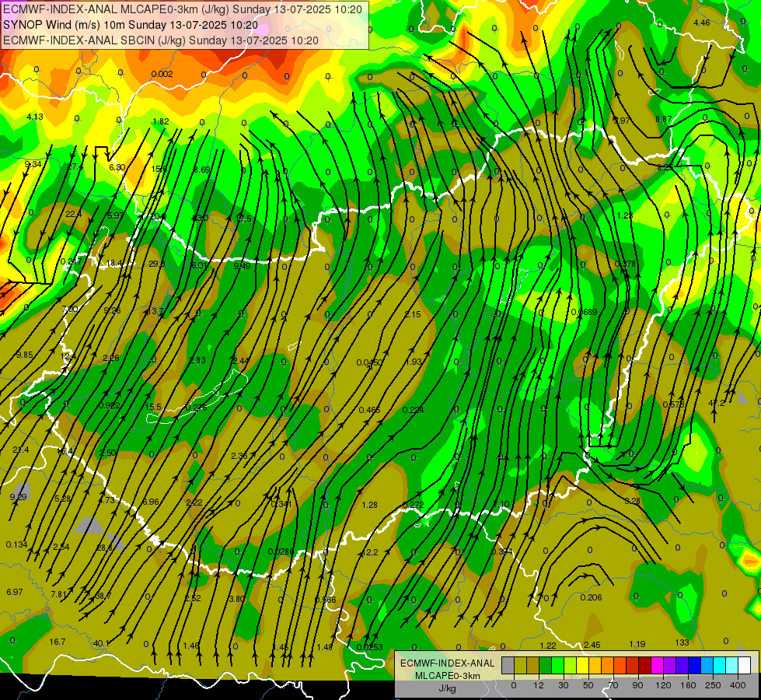Click the station value 0.134
Viewport: 761px width, 700px height.
tap(16, 544)
